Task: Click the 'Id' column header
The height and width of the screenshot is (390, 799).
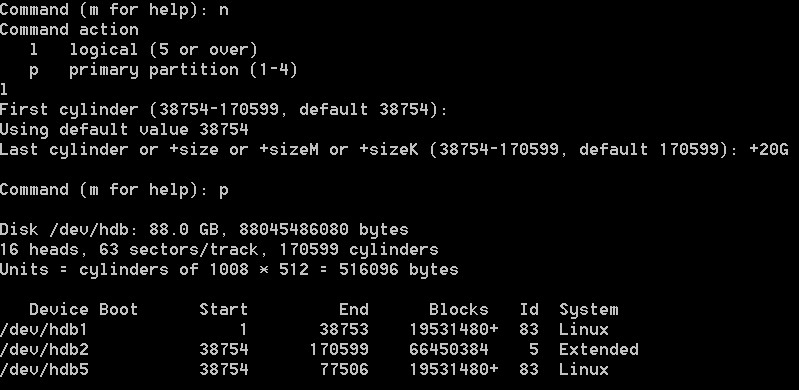Action: coord(529,309)
